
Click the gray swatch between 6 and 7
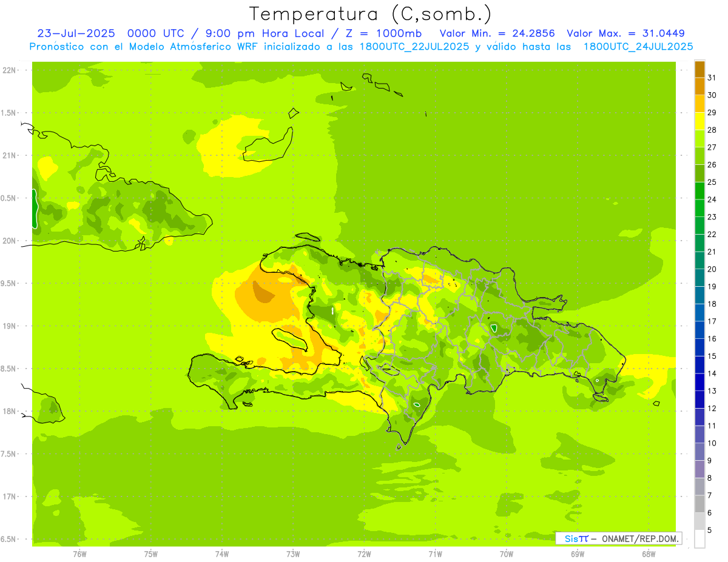699,504
